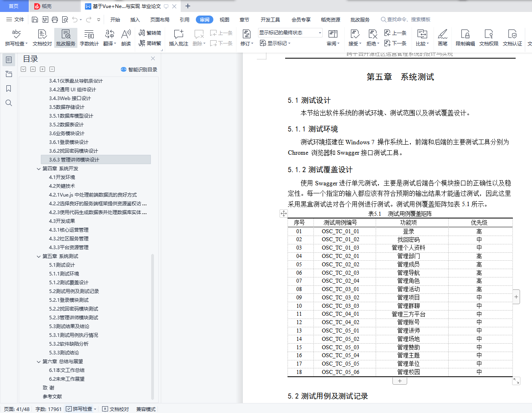The height and width of the screenshot is (413, 532).
Task: Open 限制编辑 restrict editing
Action: [465, 38]
